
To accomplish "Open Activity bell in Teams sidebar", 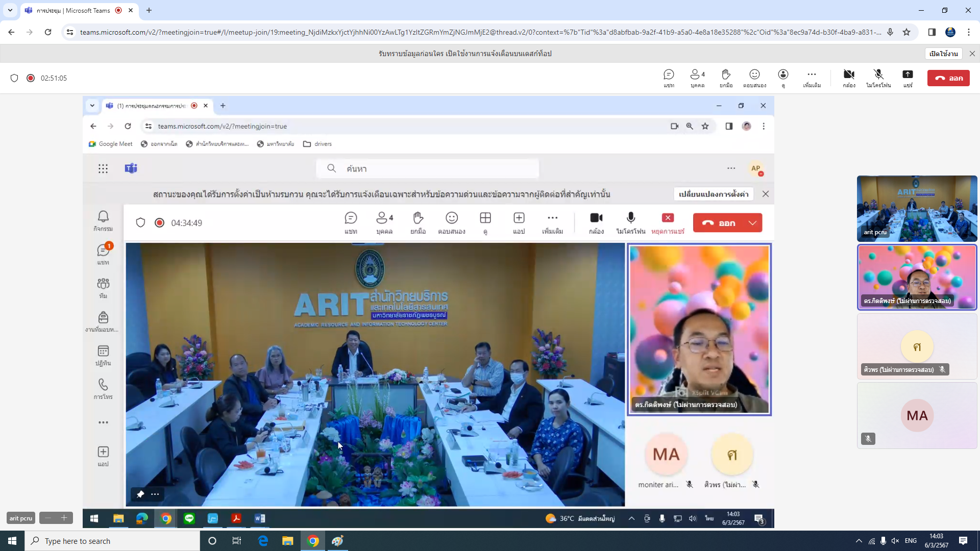I will (x=103, y=221).
